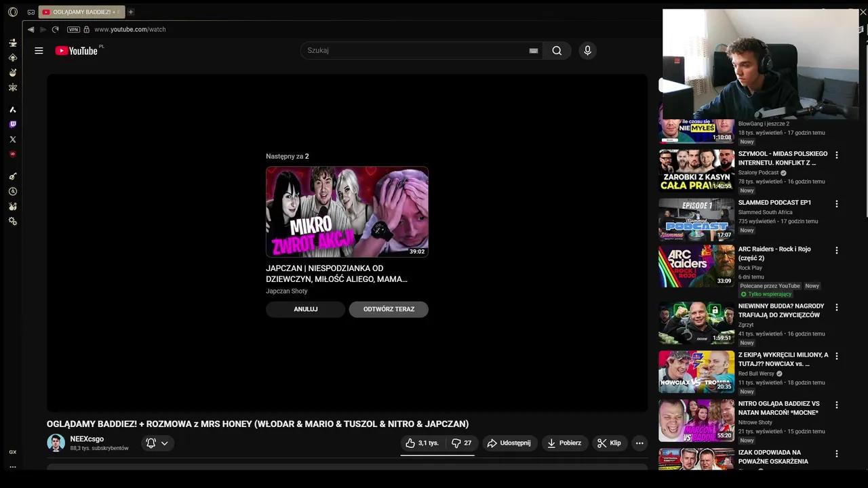Click the red shield sidebar icon

click(x=12, y=155)
